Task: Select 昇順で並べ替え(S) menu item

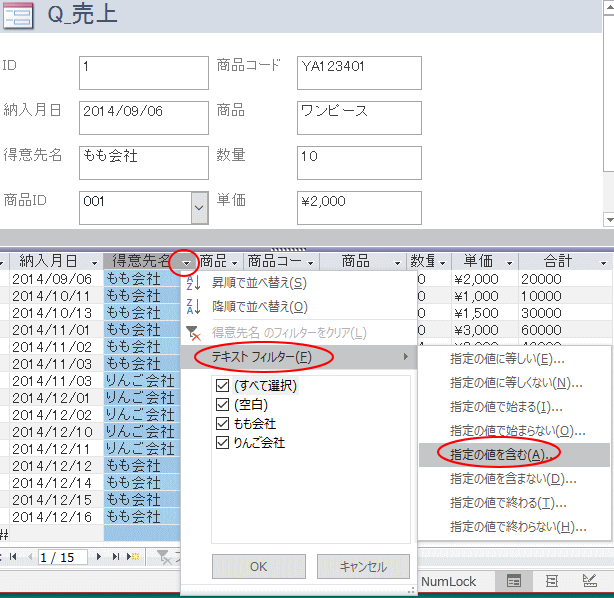Action: coord(298,283)
